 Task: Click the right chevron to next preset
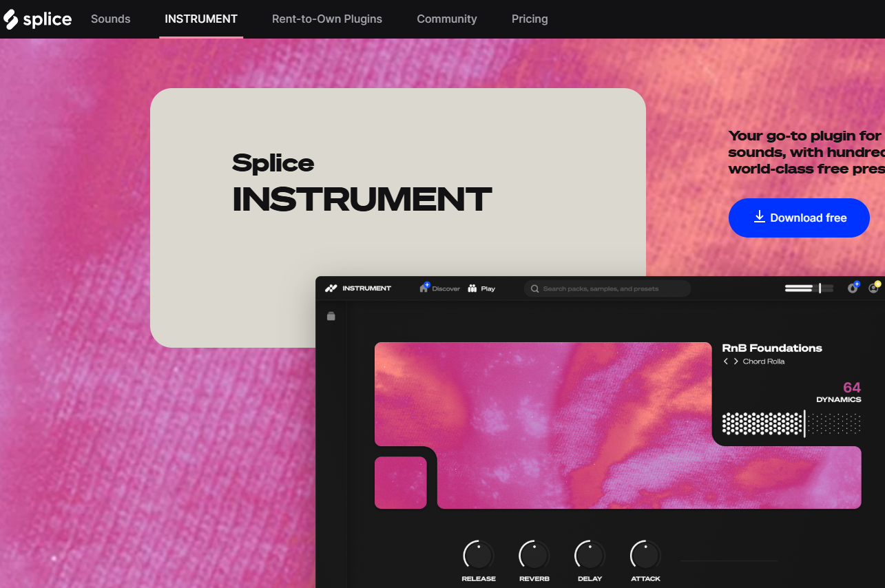tap(736, 360)
